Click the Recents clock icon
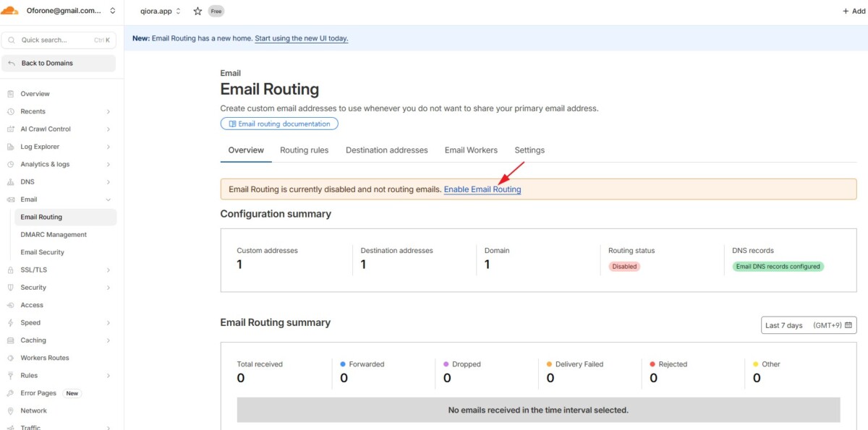868x430 pixels. pos(11,111)
